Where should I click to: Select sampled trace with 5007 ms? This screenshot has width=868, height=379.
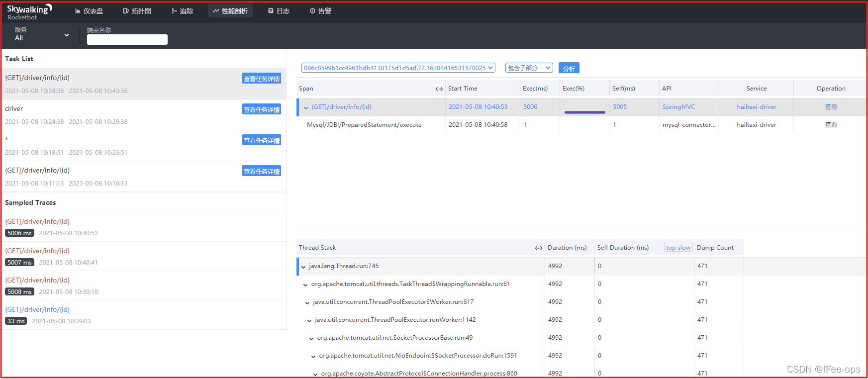[144, 256]
